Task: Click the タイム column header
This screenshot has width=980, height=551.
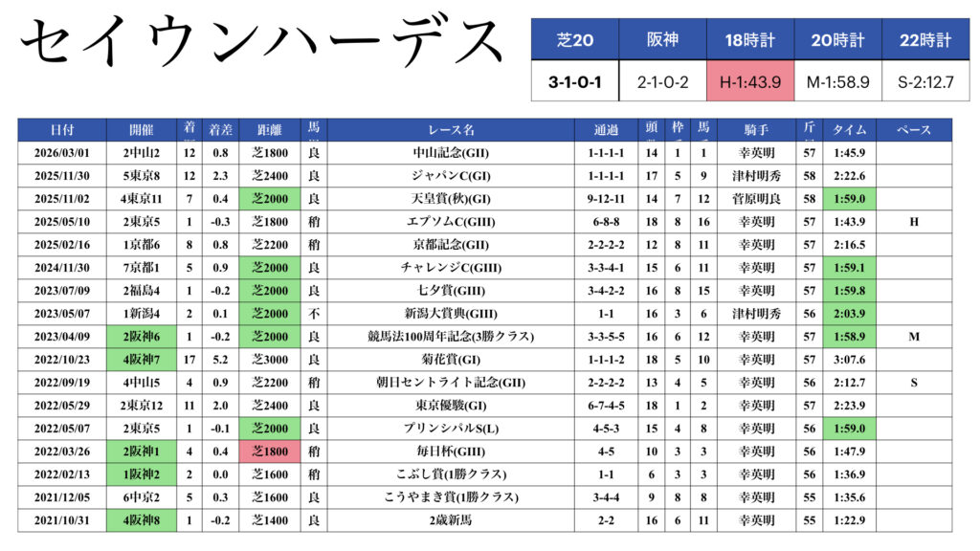Action: tap(851, 130)
